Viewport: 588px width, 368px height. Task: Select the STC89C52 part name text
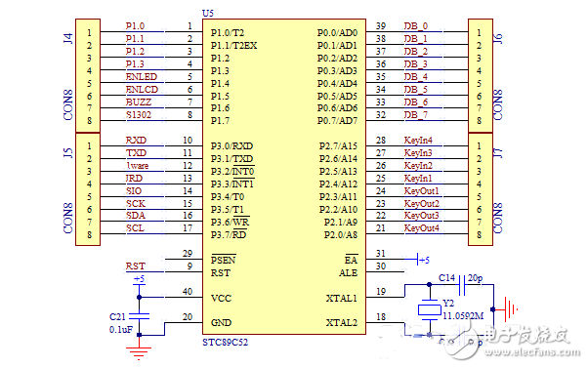pyautogui.click(x=226, y=343)
